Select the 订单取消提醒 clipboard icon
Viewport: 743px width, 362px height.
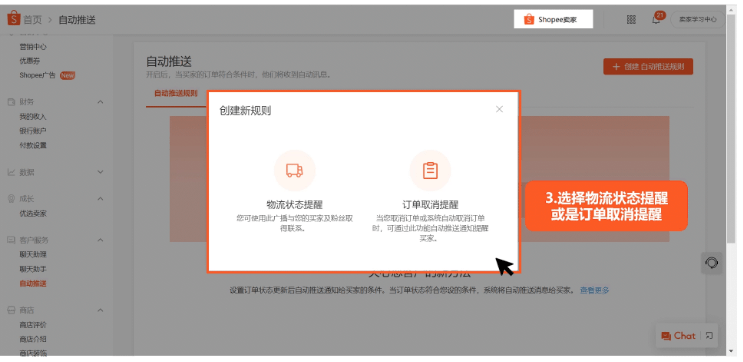430,171
